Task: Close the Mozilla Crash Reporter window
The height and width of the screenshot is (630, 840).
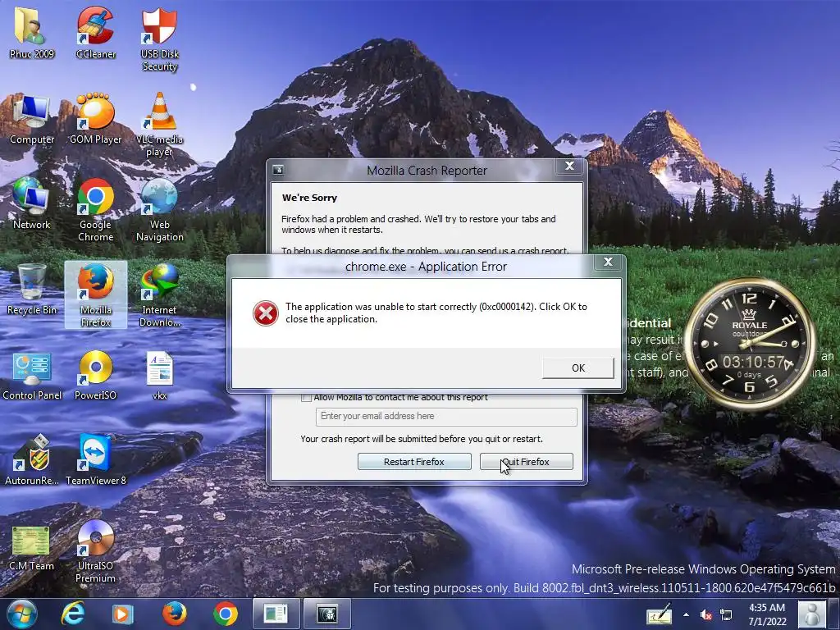Action: tap(569, 166)
